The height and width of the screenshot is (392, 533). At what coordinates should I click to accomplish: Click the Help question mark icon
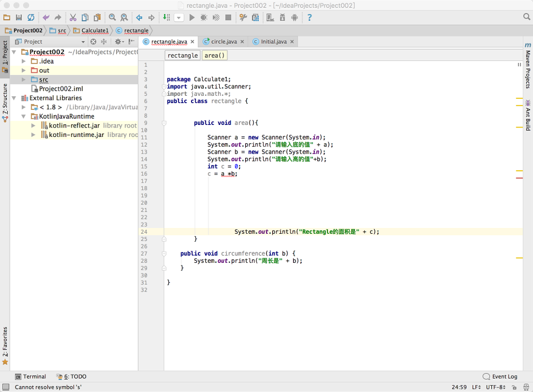[x=310, y=18]
